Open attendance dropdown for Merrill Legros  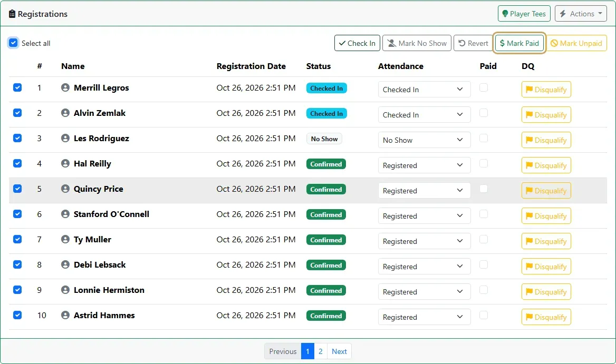click(x=424, y=90)
